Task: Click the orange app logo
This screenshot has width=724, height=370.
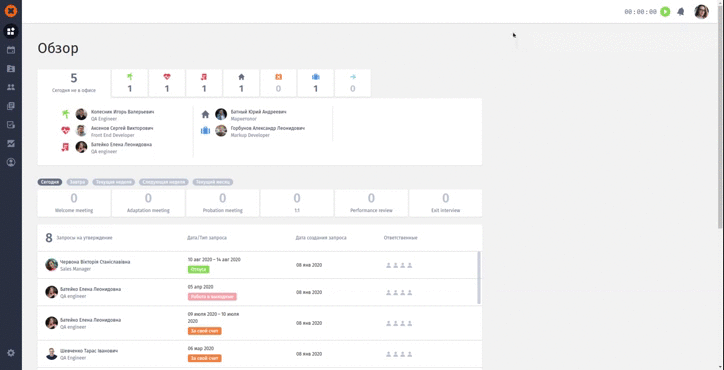Action: (x=11, y=11)
